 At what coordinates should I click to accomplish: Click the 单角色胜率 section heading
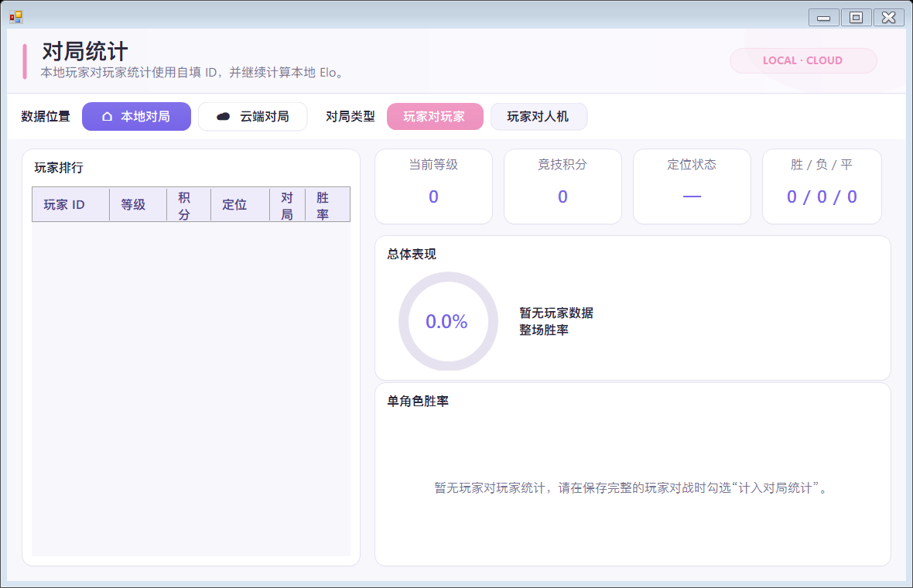click(418, 401)
